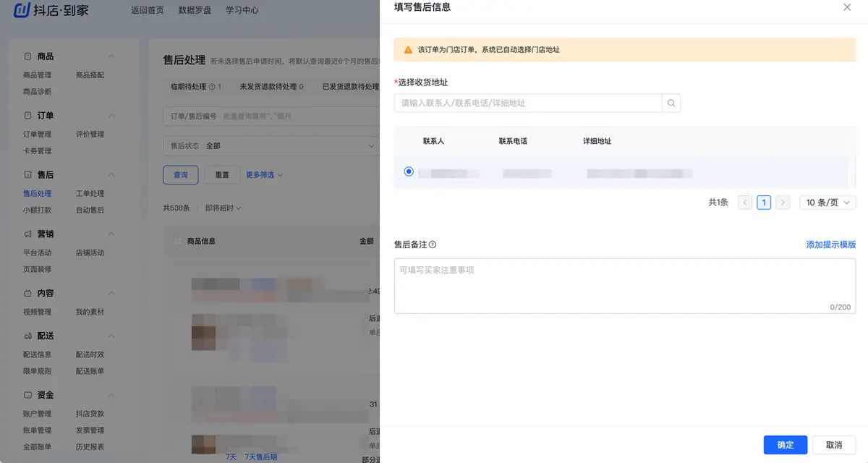This screenshot has width=868, height=463.
Task: Open the 10 条/页 page size dropdown
Action: 827,203
